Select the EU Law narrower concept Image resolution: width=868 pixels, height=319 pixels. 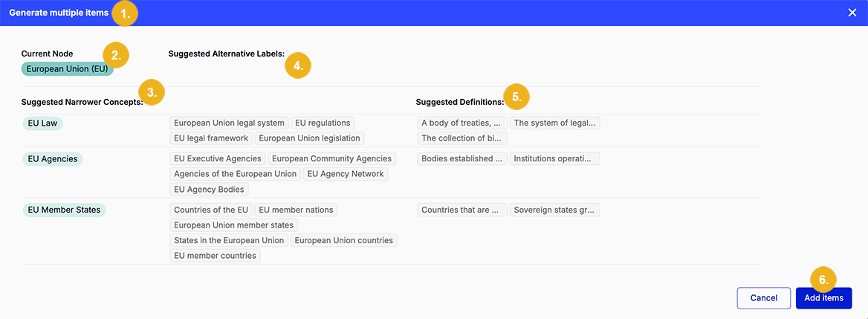[42, 123]
